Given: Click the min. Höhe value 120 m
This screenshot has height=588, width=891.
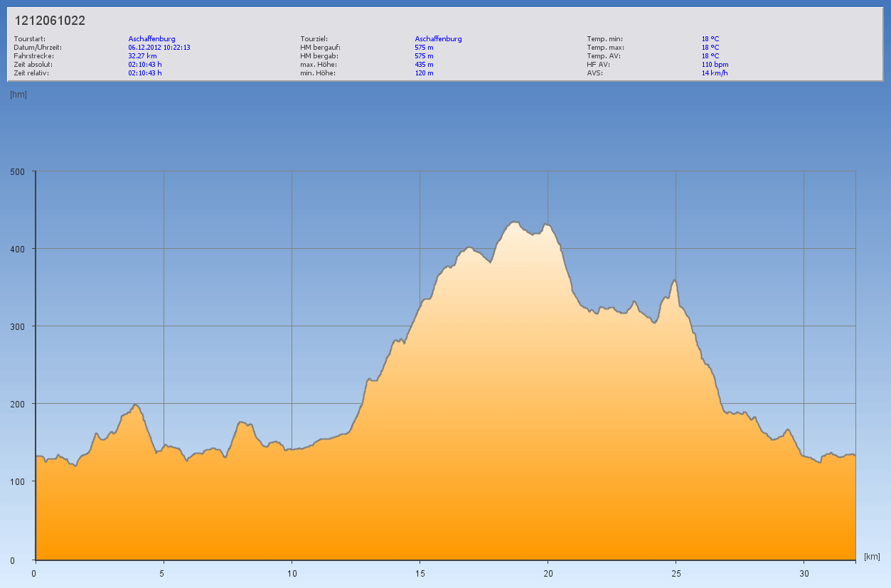Looking at the screenshot, I should [424, 73].
